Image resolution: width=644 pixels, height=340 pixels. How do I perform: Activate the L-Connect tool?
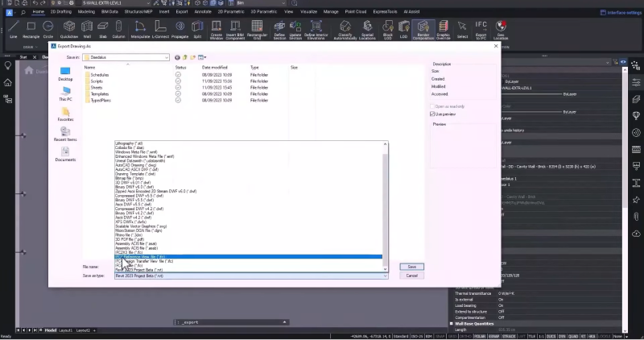click(160, 30)
